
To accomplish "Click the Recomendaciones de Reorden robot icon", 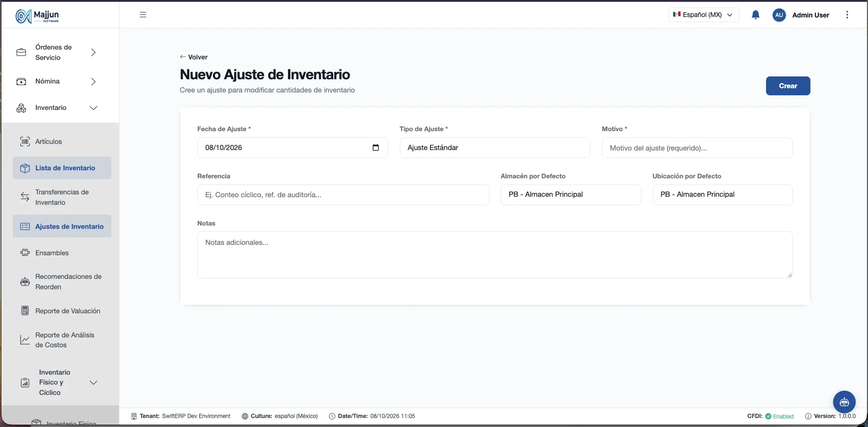I will (25, 282).
